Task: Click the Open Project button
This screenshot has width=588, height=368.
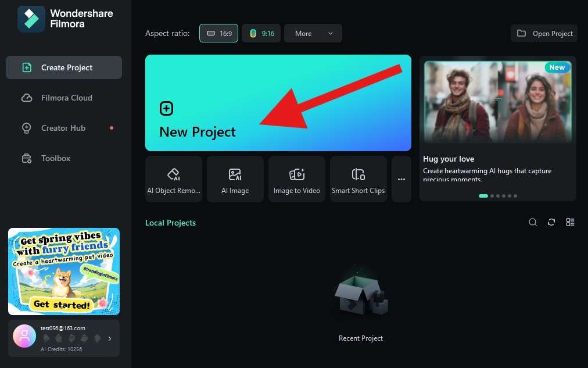Action: click(544, 33)
